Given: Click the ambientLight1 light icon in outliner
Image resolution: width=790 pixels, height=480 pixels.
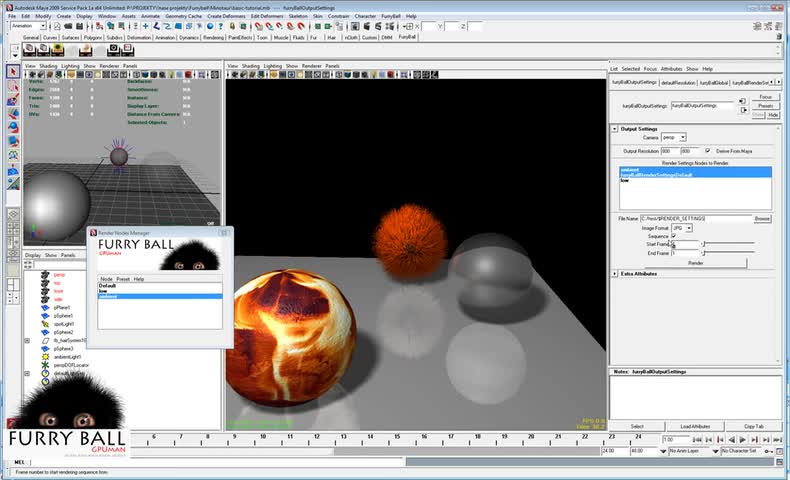Looking at the screenshot, I should click(46, 356).
